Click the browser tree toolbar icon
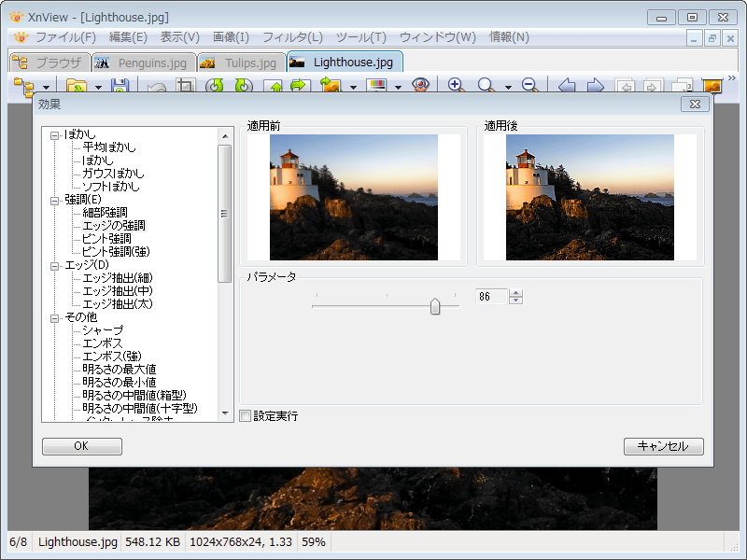The image size is (747, 560). 24,86
